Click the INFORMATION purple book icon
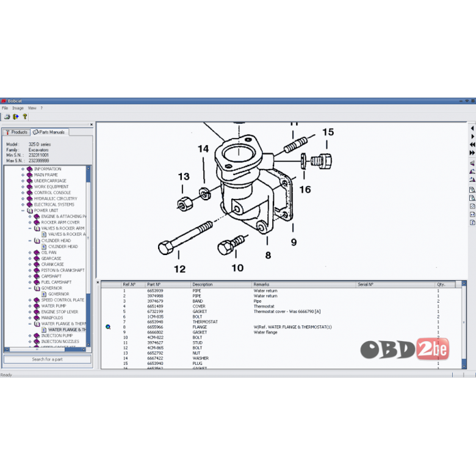476x476 pixels. click(29, 169)
